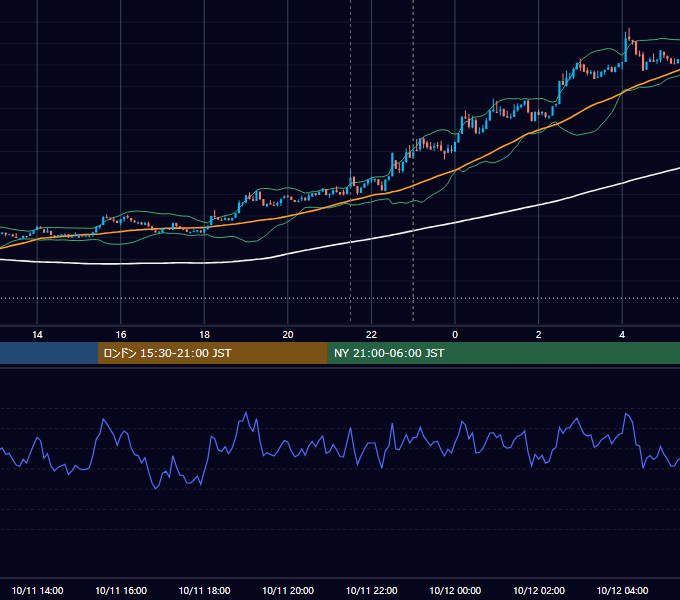Viewport: 680px width, 600px height.
Task: Click the 4 hour label on price chart axis
Action: pyautogui.click(x=622, y=335)
